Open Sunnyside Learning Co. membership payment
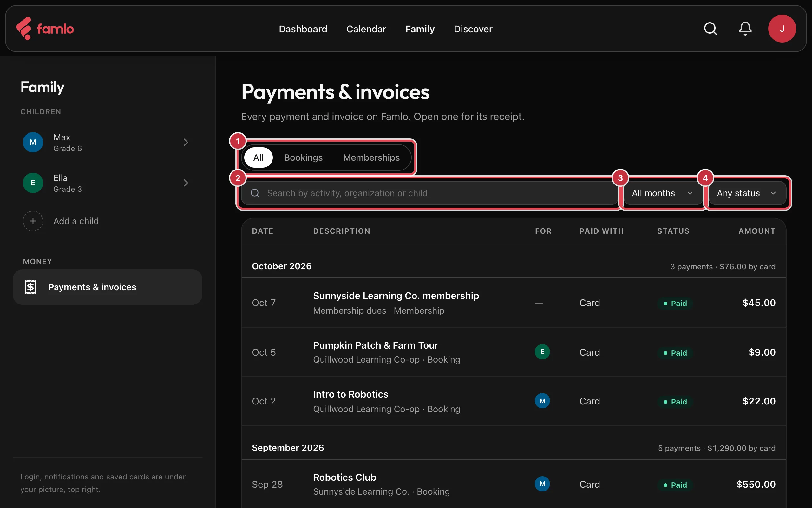 click(x=514, y=303)
